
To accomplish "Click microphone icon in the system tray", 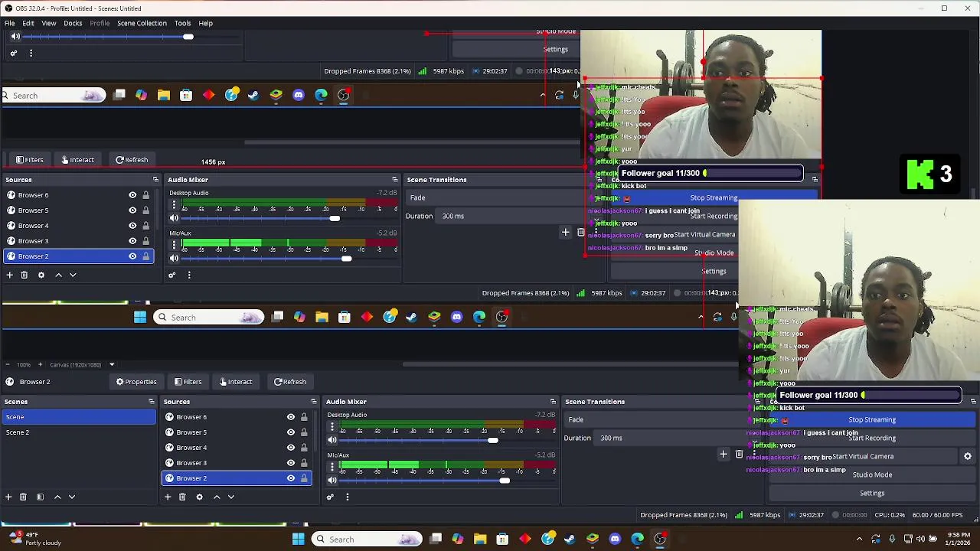I will [892, 539].
